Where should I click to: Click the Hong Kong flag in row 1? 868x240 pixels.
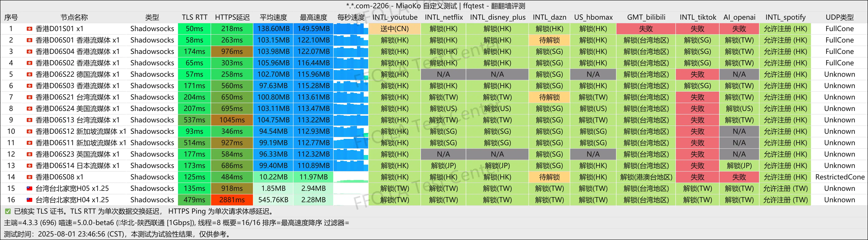point(30,29)
